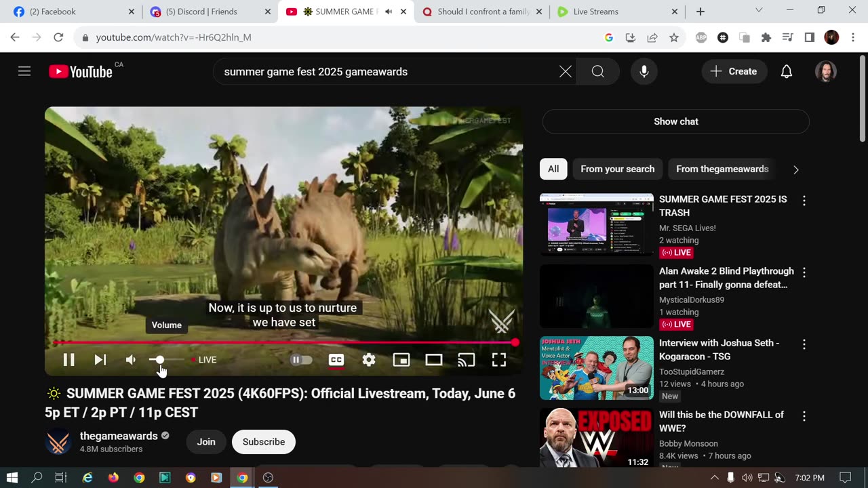Image resolution: width=868 pixels, height=488 pixels.
Task: Select From thegameawards chip
Action: [722, 169]
